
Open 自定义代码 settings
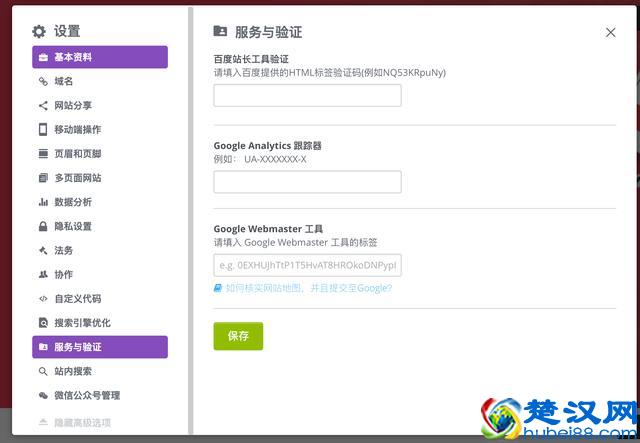point(100,298)
